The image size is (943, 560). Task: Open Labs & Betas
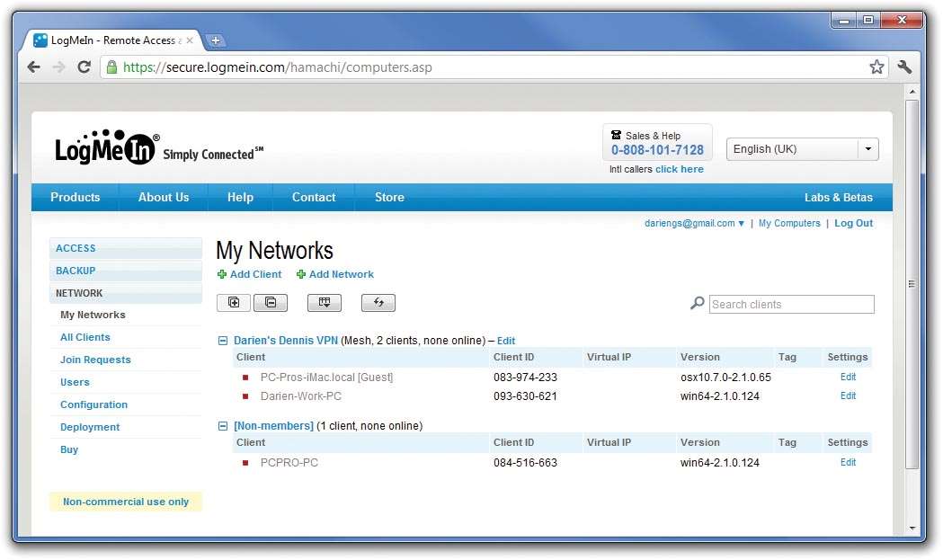tap(839, 197)
